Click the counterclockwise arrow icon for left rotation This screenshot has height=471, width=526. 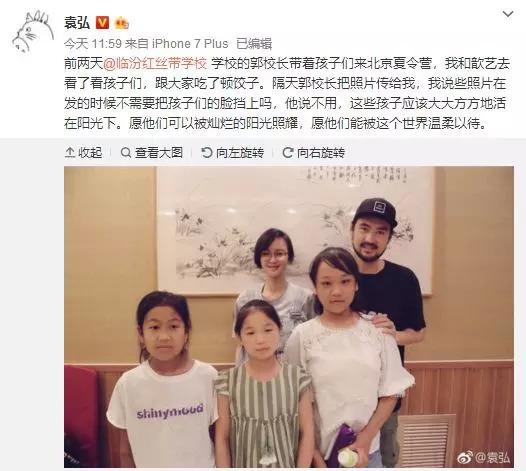point(207,153)
